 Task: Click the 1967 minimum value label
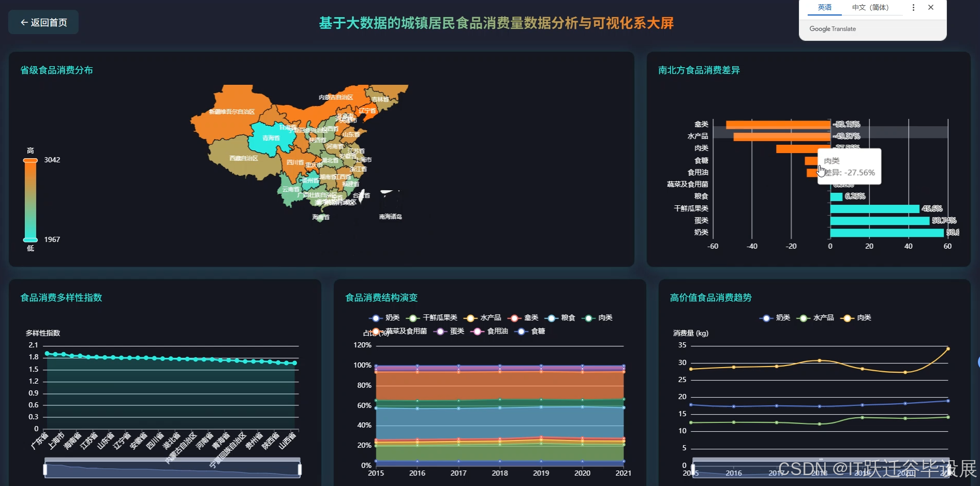pyautogui.click(x=52, y=239)
